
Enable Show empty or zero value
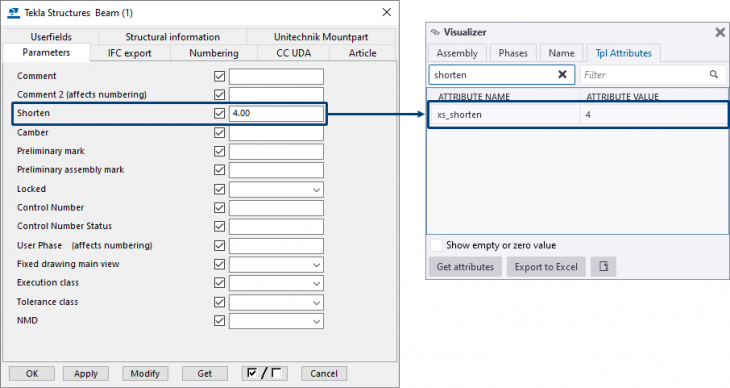436,245
